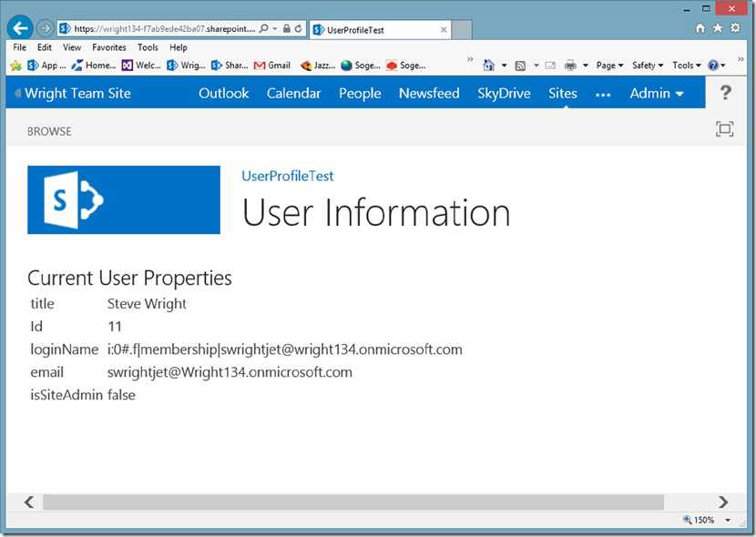This screenshot has height=537, width=756.
Task: Open the Jazz... favorite bookmark
Action: click(x=318, y=65)
